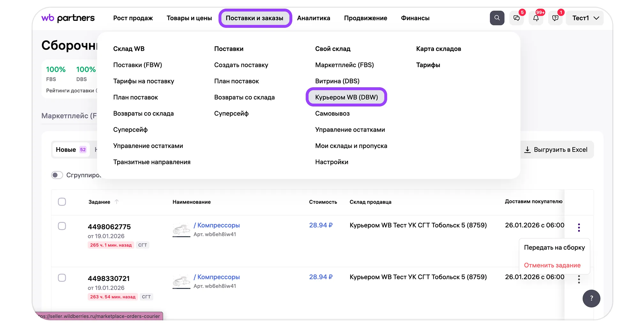Open the Аналитика navigation menu

click(313, 18)
